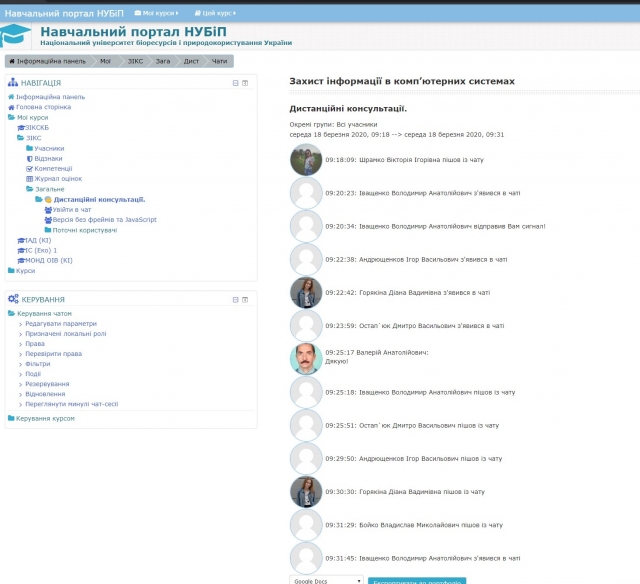Image resolution: width=640 pixels, height=584 pixels.
Task: Click Навчальний портал НУБіП top bar title
Action: pos(64,13)
